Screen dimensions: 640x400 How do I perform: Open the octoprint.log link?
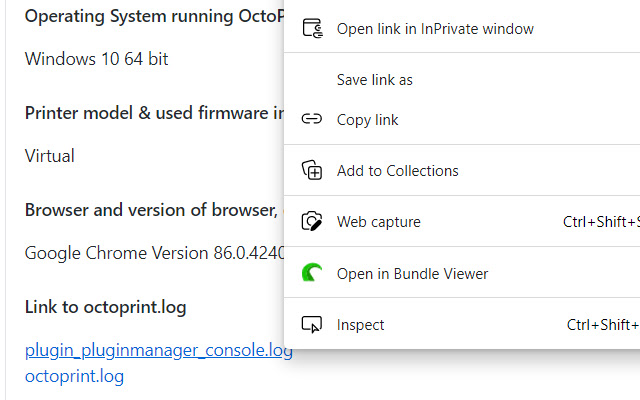(74, 376)
